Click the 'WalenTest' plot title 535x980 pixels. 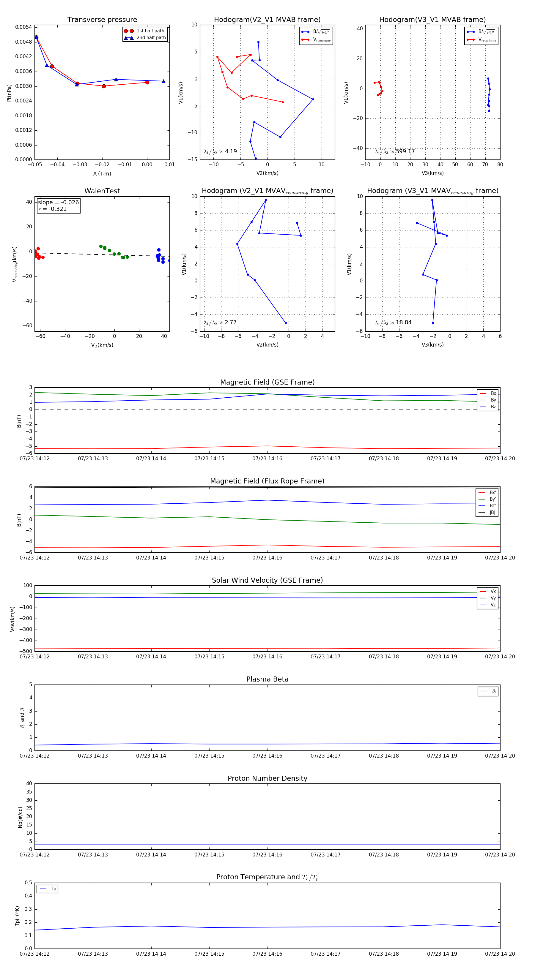click(102, 191)
